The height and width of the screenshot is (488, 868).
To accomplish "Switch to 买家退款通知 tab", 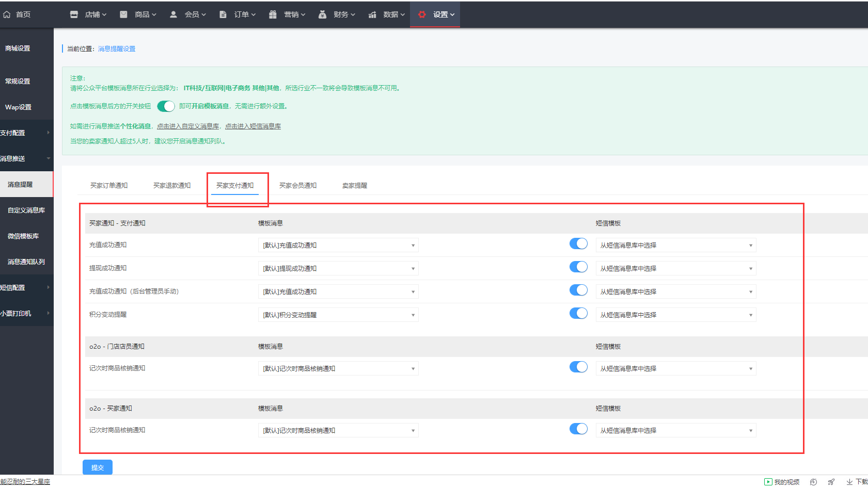I will (172, 186).
